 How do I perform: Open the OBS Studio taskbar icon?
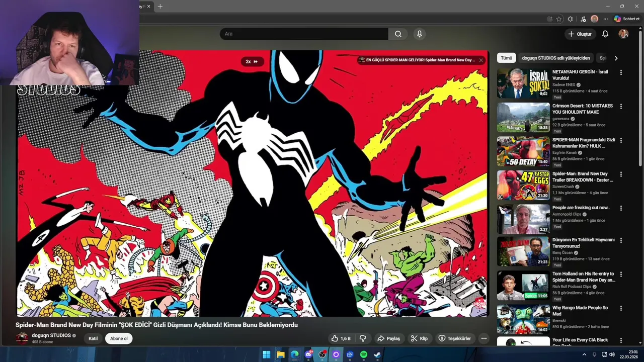(323, 354)
